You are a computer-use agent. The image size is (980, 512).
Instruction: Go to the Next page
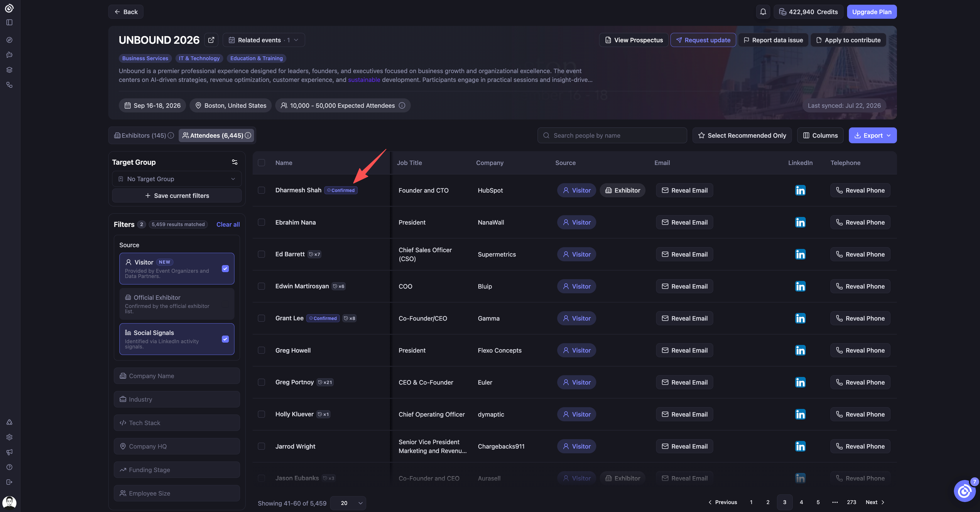pos(875,502)
